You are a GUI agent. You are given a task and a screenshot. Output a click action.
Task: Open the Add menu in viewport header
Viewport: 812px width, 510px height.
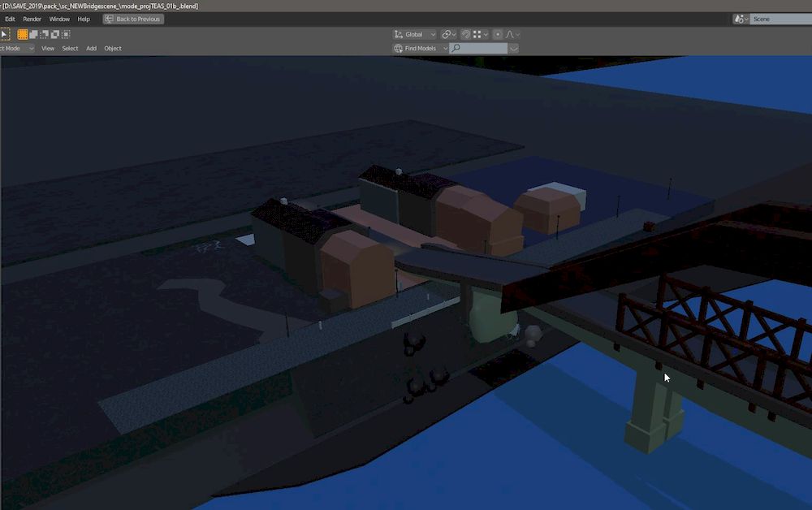pyautogui.click(x=91, y=48)
